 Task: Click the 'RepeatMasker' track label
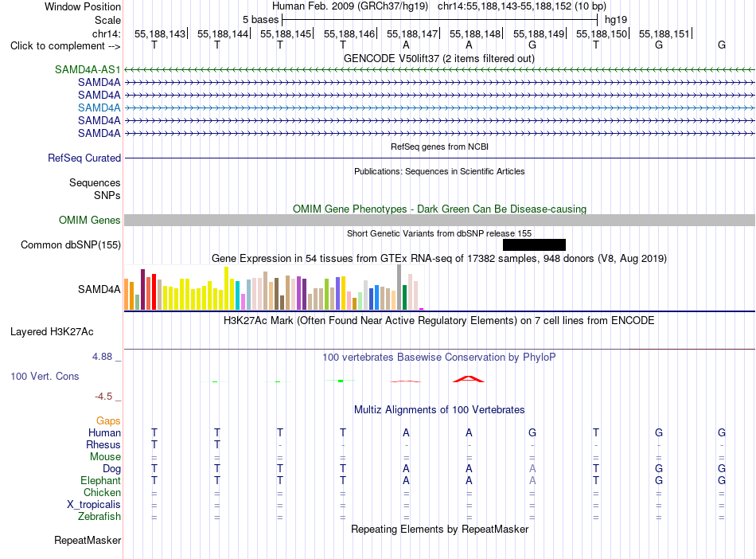pos(88,540)
